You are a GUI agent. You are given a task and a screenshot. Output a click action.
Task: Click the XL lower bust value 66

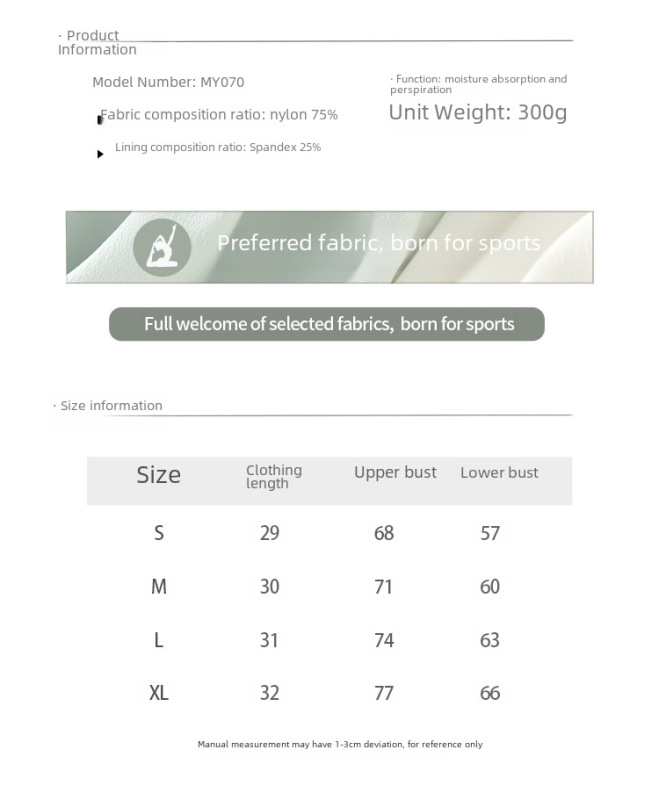pos(490,693)
